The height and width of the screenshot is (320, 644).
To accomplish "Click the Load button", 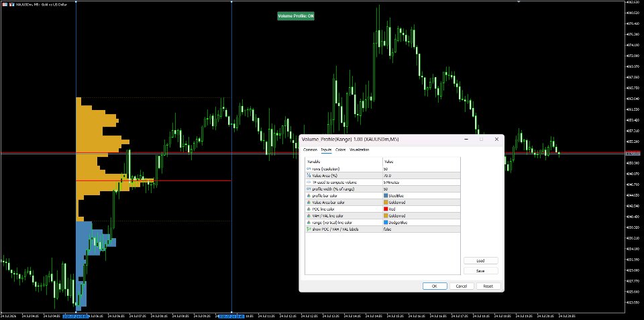I will pos(480,261).
